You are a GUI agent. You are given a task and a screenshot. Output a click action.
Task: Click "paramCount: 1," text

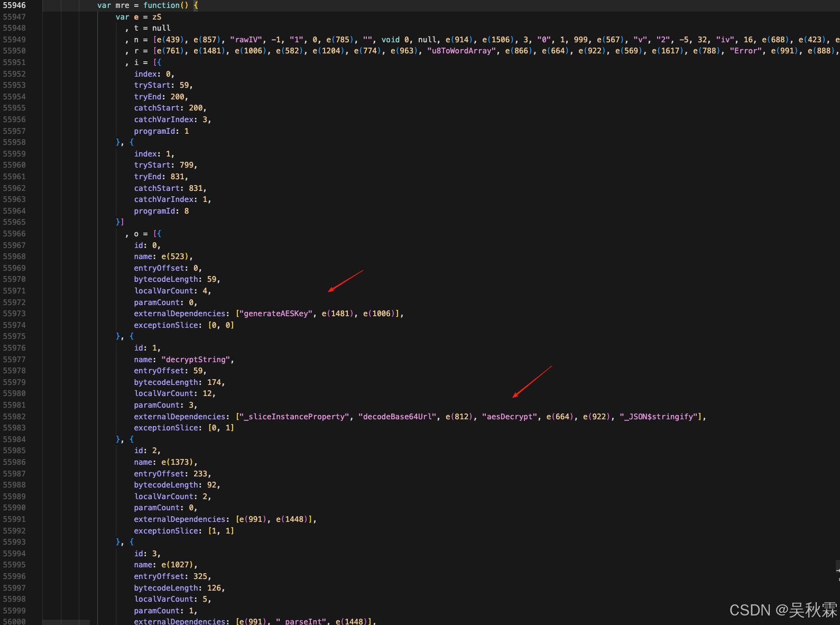(x=166, y=611)
